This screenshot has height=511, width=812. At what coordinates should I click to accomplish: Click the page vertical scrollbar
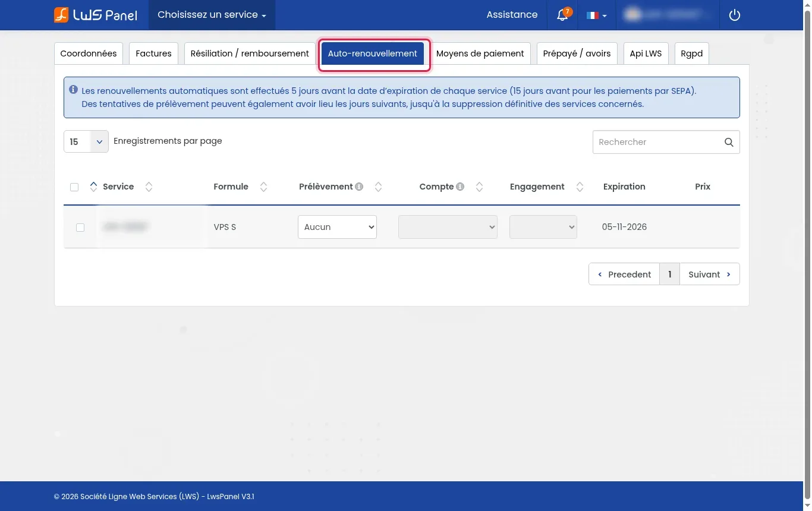[x=807, y=255]
